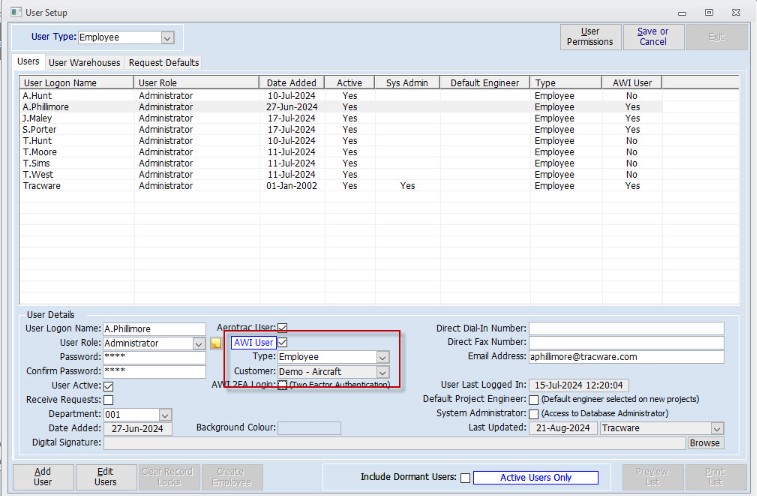Open the User Role dropdown
The height and width of the screenshot is (496, 757).
[198, 343]
